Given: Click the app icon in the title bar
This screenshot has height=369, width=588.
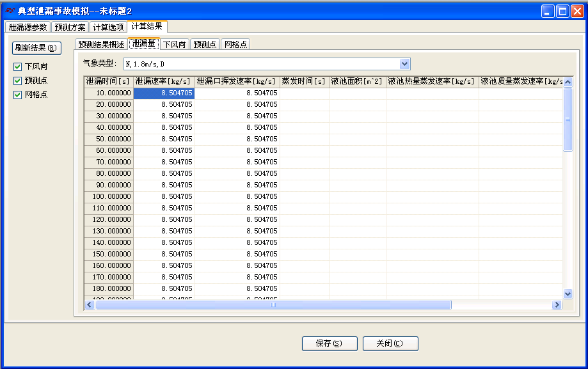Looking at the screenshot, I should (10, 10).
